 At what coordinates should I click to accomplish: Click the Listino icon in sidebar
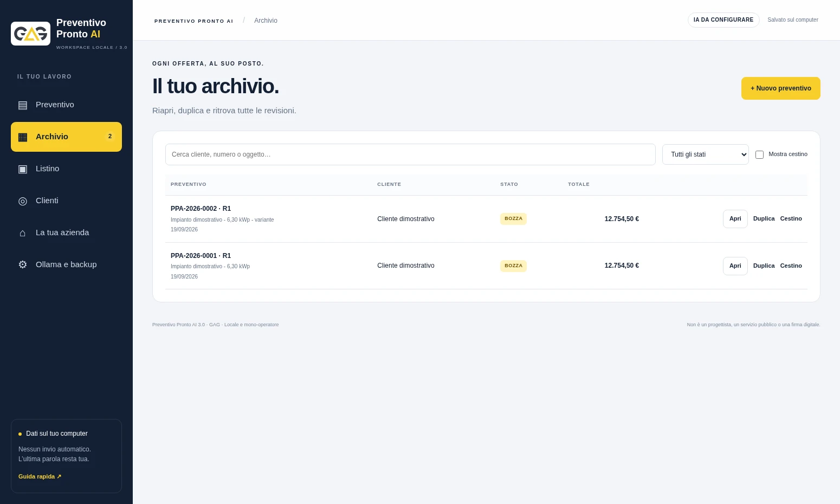tap(23, 169)
